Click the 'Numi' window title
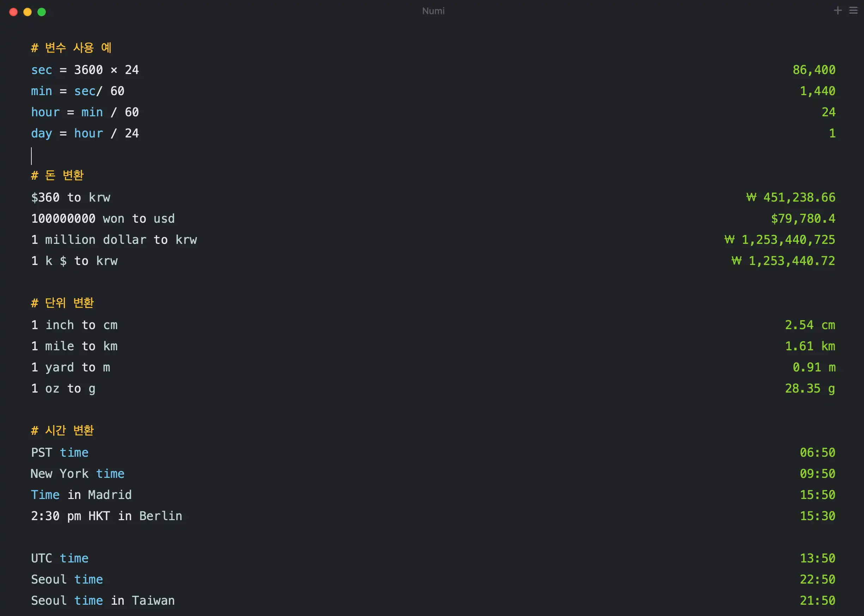The width and height of the screenshot is (864, 616). tap(433, 11)
